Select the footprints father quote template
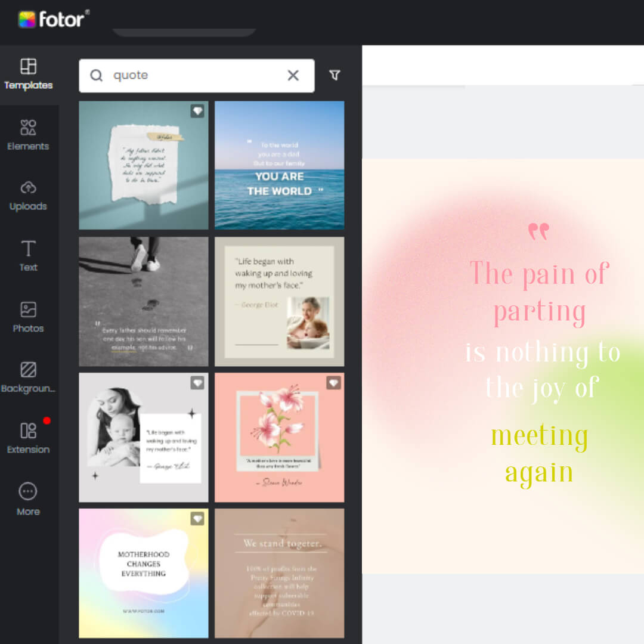644x644 pixels. point(144,301)
